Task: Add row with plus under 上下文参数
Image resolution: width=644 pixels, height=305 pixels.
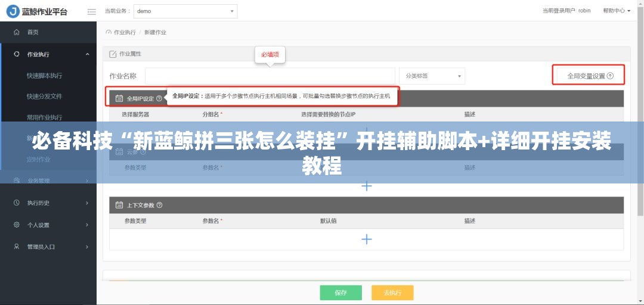Action: [366, 239]
